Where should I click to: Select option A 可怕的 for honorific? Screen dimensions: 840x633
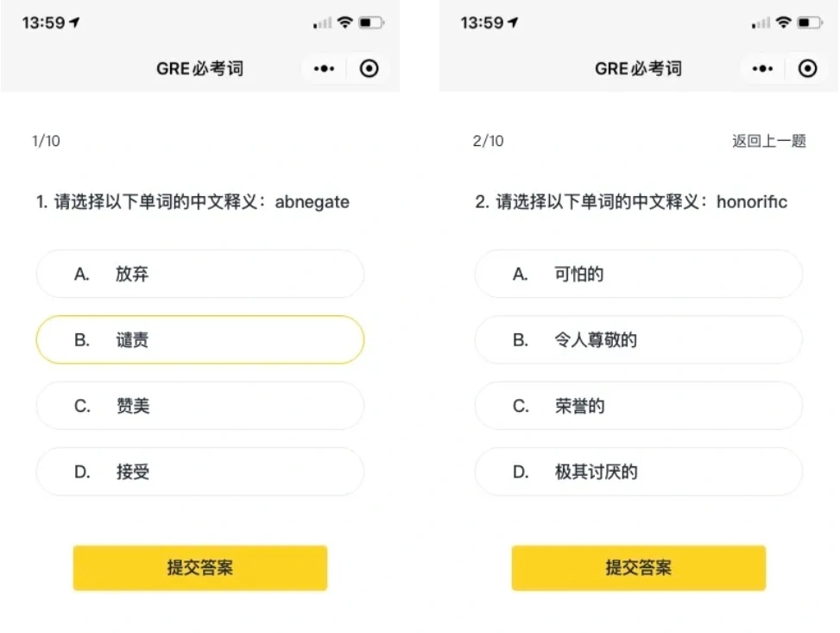[x=639, y=274]
